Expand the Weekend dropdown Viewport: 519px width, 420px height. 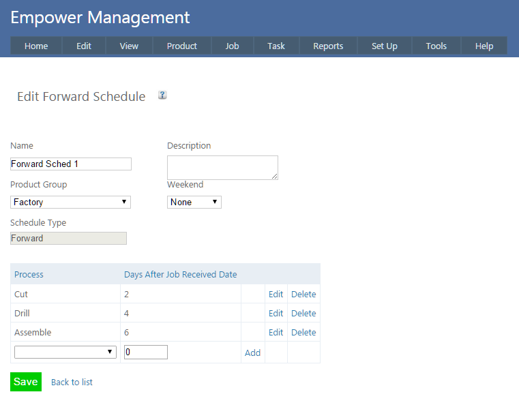194,202
